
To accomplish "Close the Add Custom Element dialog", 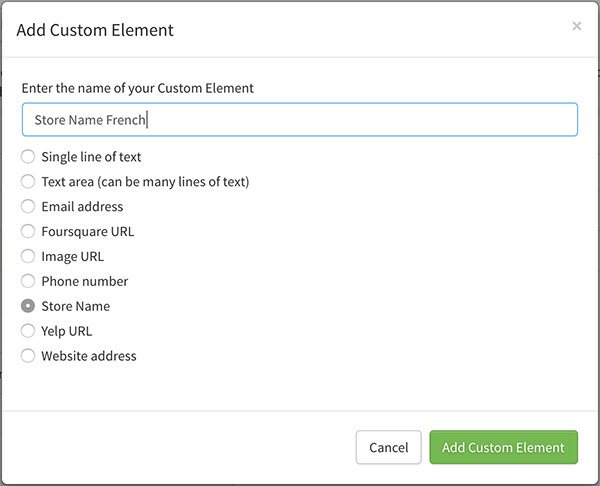I will pos(577,26).
